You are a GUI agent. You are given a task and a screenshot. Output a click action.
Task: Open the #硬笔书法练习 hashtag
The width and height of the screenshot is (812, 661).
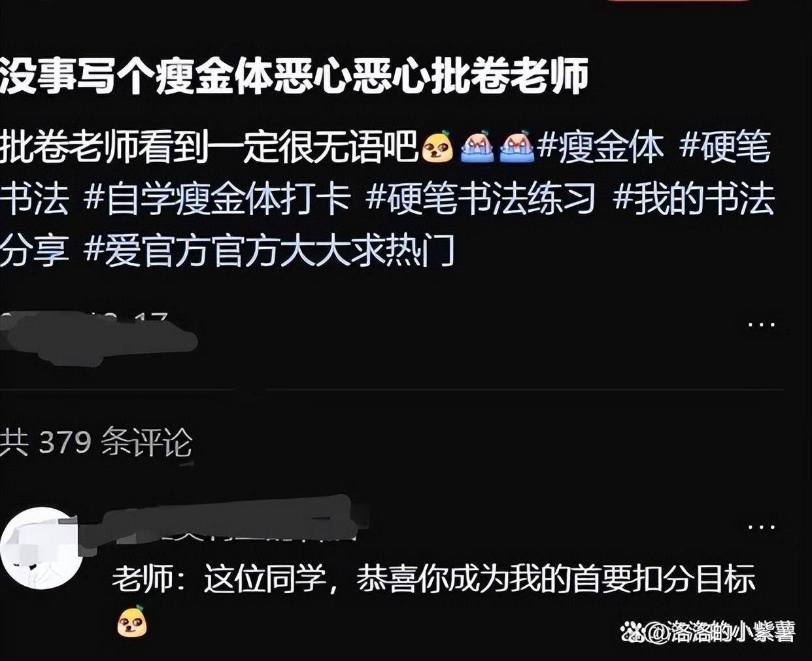click(481, 199)
